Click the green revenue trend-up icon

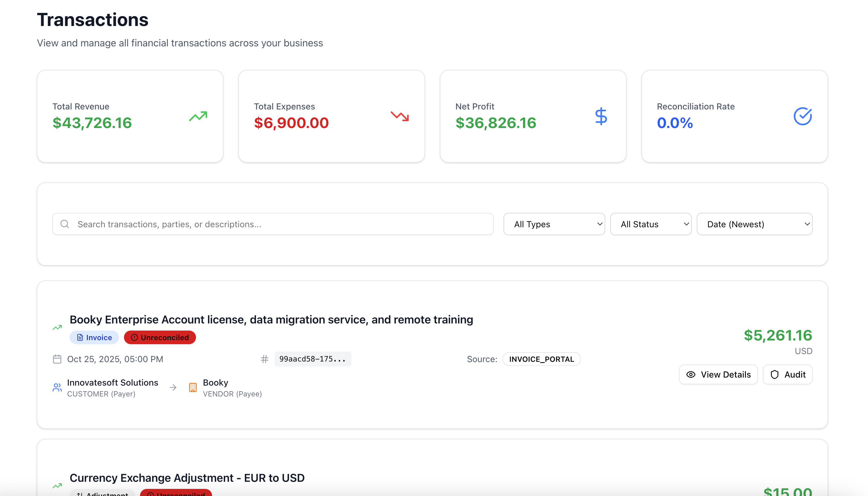pos(198,116)
